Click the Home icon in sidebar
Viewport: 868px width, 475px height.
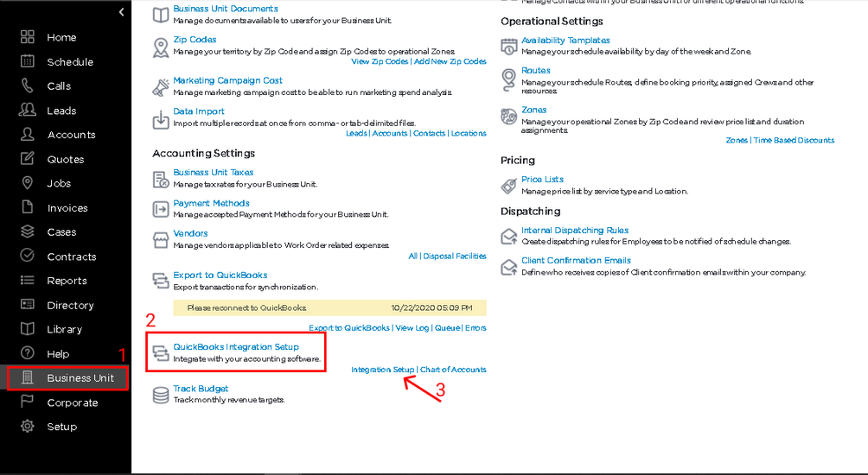click(x=27, y=37)
